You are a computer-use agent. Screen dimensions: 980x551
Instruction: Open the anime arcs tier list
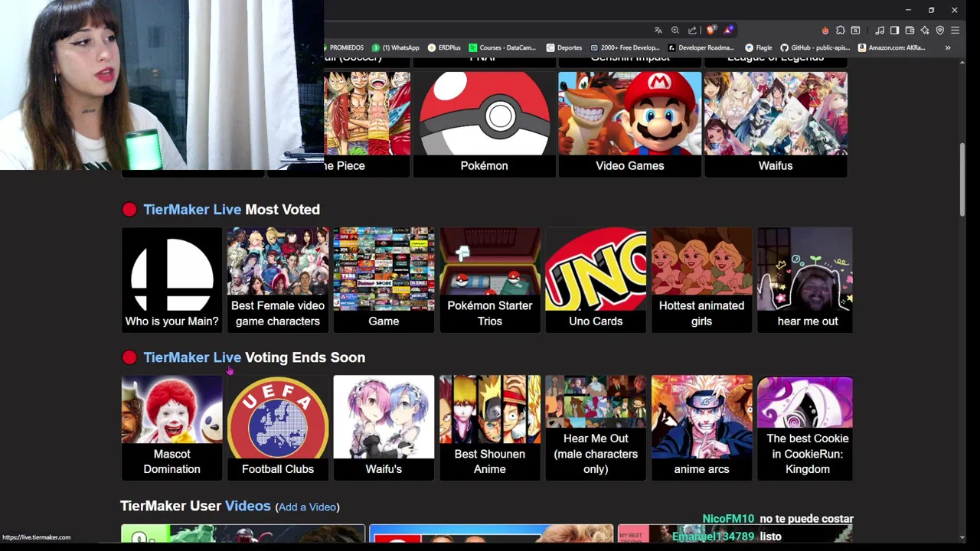pyautogui.click(x=701, y=428)
